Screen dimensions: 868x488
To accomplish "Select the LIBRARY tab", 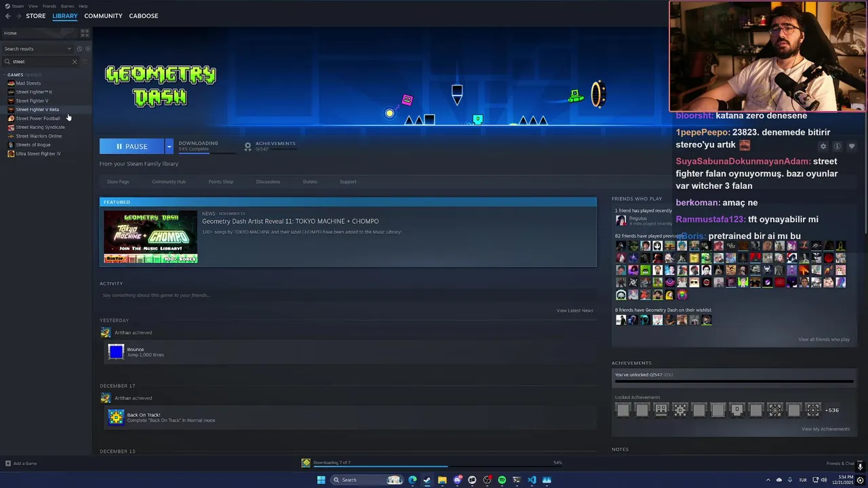I will point(65,16).
